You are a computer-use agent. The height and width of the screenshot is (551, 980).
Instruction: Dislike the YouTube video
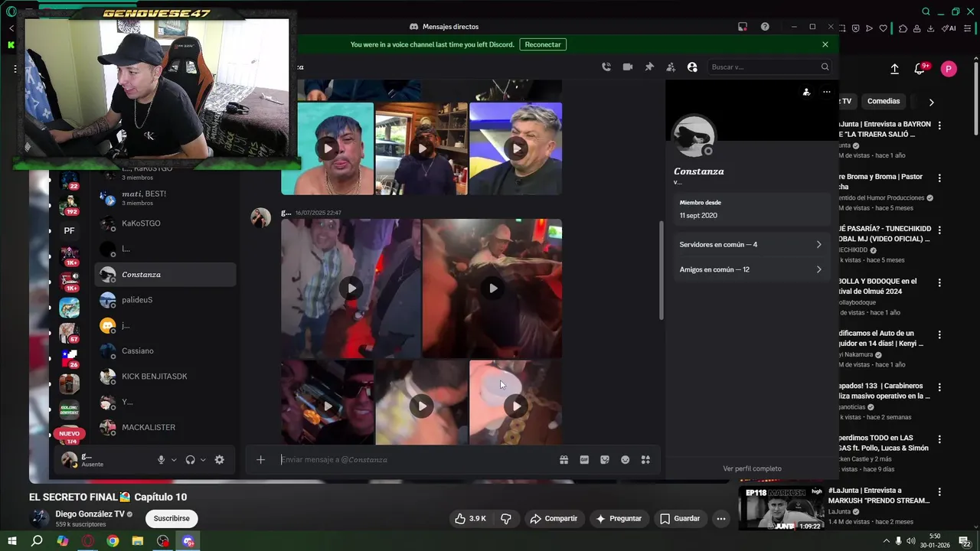pos(506,518)
